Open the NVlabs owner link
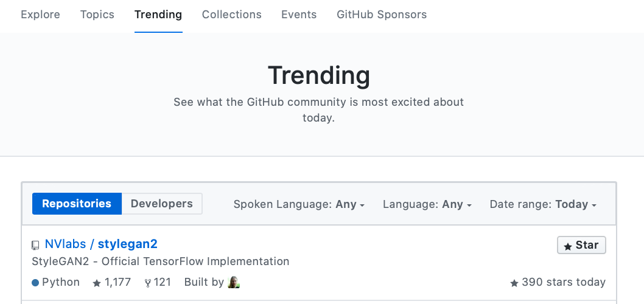Screen dimensions: 644x304 point(65,244)
